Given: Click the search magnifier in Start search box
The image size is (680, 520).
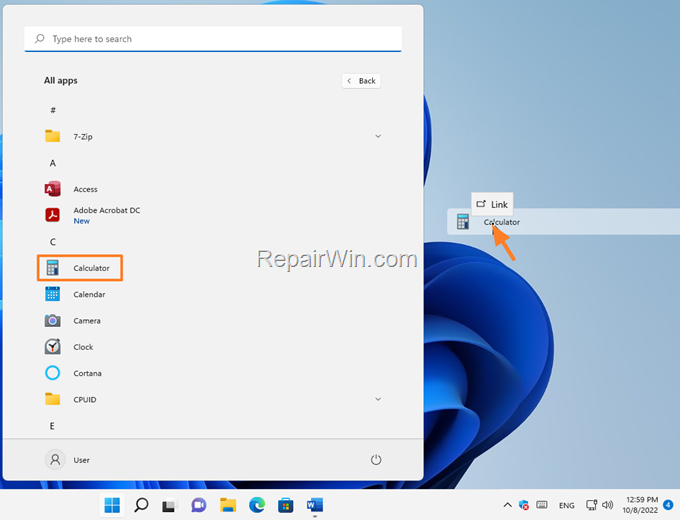Looking at the screenshot, I should pyautogui.click(x=39, y=39).
